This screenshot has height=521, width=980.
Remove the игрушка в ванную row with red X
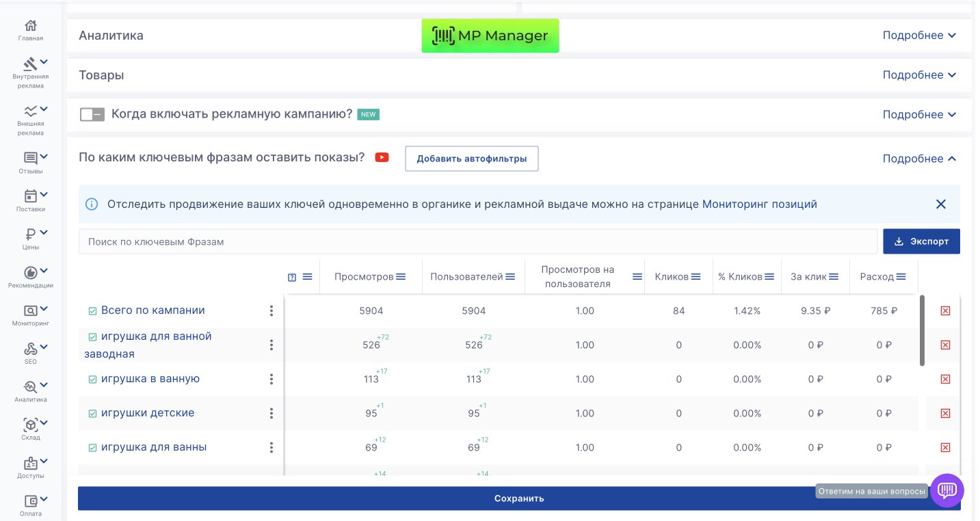tap(945, 379)
